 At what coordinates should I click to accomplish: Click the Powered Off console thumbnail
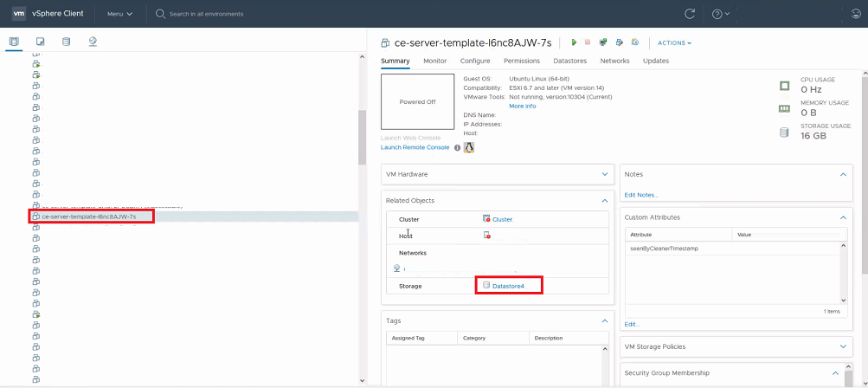pyautogui.click(x=417, y=102)
